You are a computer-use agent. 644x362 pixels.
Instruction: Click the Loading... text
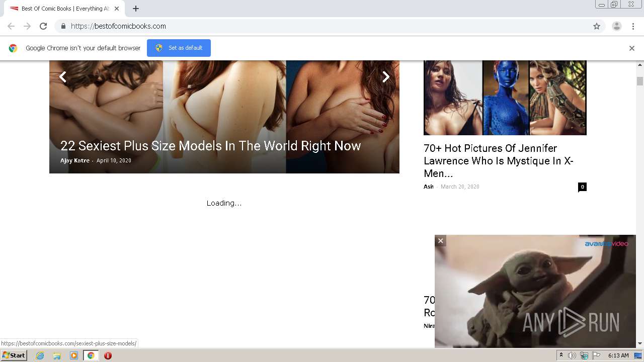point(224,203)
